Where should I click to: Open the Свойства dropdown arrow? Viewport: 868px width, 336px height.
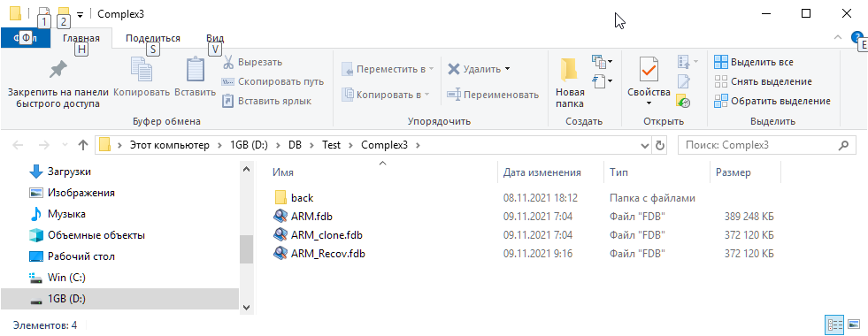649,103
